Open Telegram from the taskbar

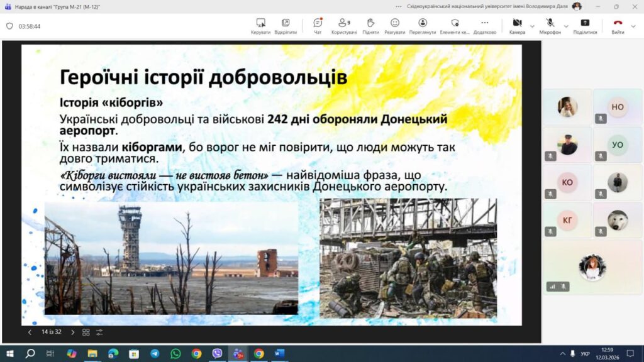tap(155, 354)
